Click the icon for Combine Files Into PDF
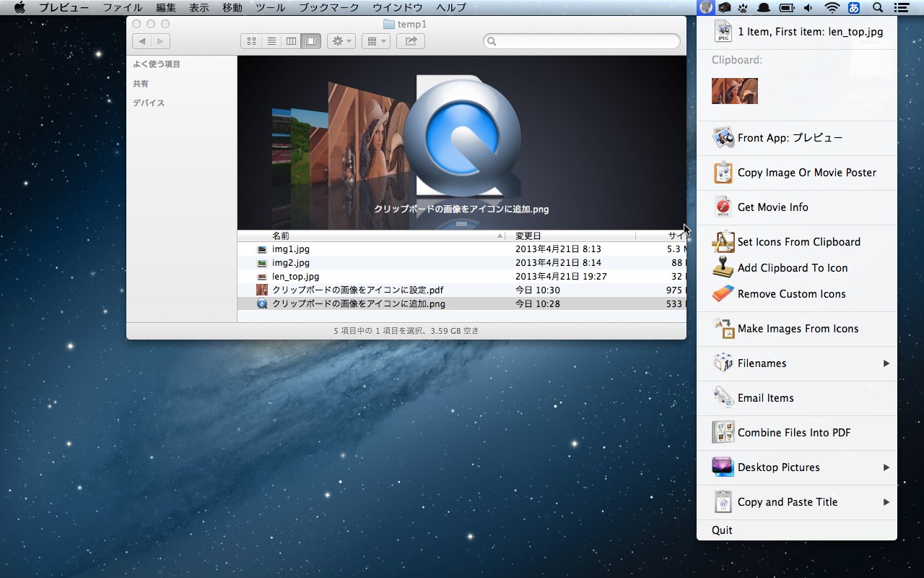Viewport: 924px width, 578px height. point(723,433)
